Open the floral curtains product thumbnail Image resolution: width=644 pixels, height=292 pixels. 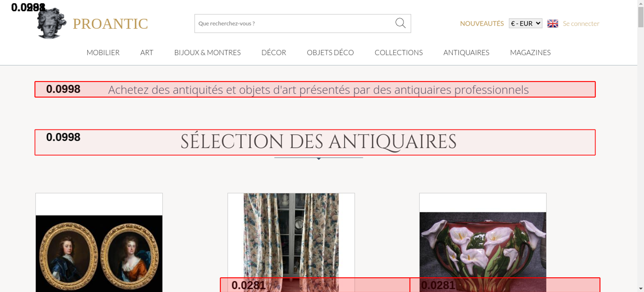pyautogui.click(x=291, y=235)
